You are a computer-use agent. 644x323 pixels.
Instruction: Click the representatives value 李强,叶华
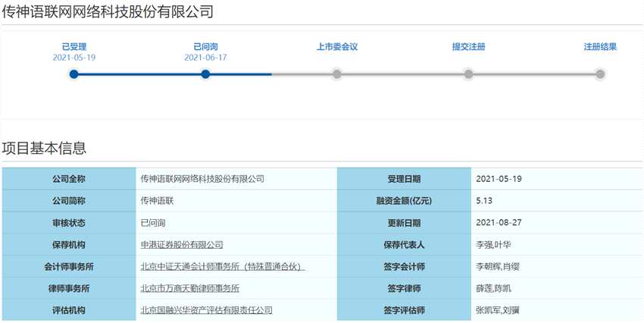tap(493, 245)
